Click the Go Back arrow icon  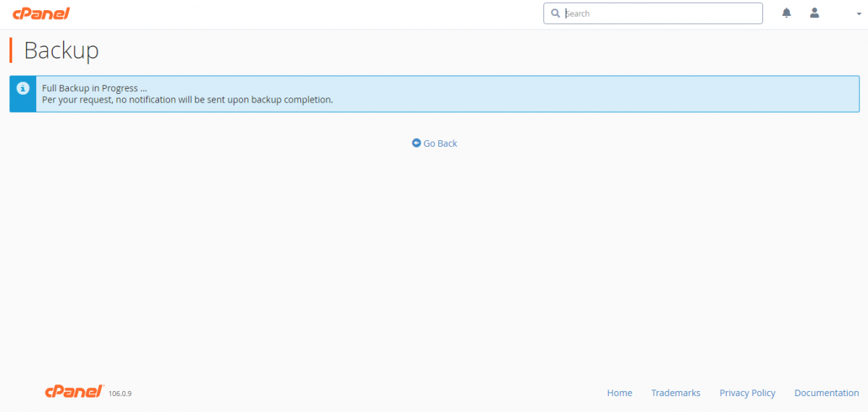coord(416,143)
